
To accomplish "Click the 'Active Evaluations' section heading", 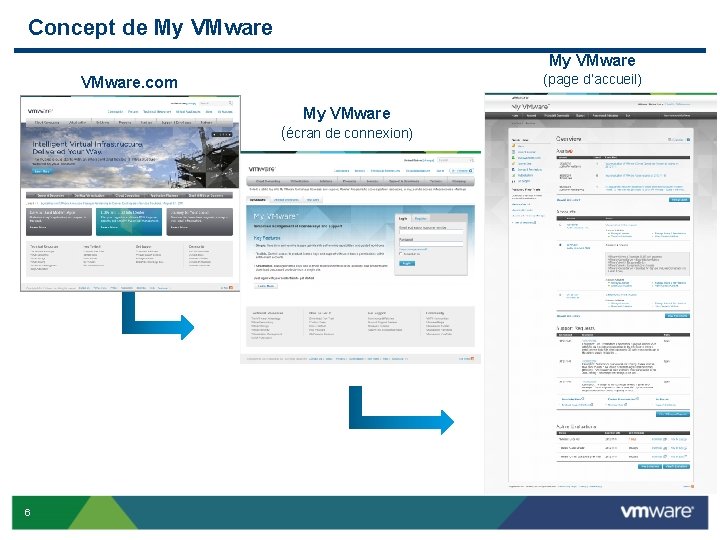I will pos(576,427).
